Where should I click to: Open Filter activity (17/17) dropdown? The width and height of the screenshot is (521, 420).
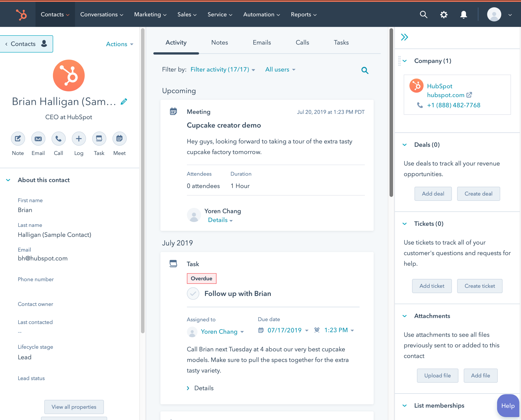click(x=223, y=70)
